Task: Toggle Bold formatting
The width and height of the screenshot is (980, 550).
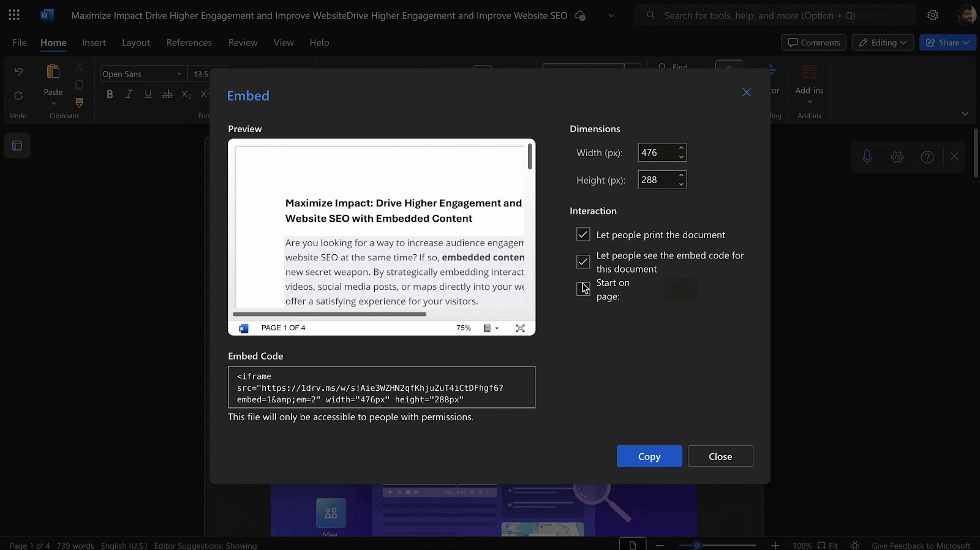Action: [110, 94]
